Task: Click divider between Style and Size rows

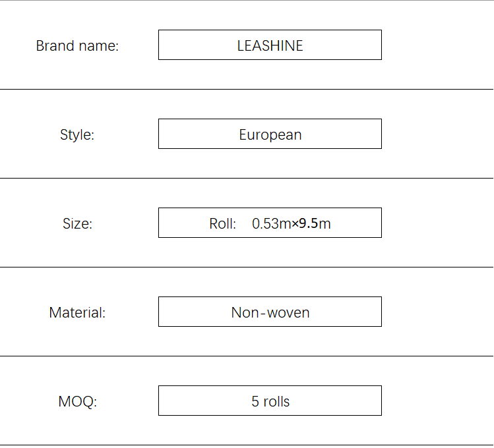Action: (x=247, y=178)
